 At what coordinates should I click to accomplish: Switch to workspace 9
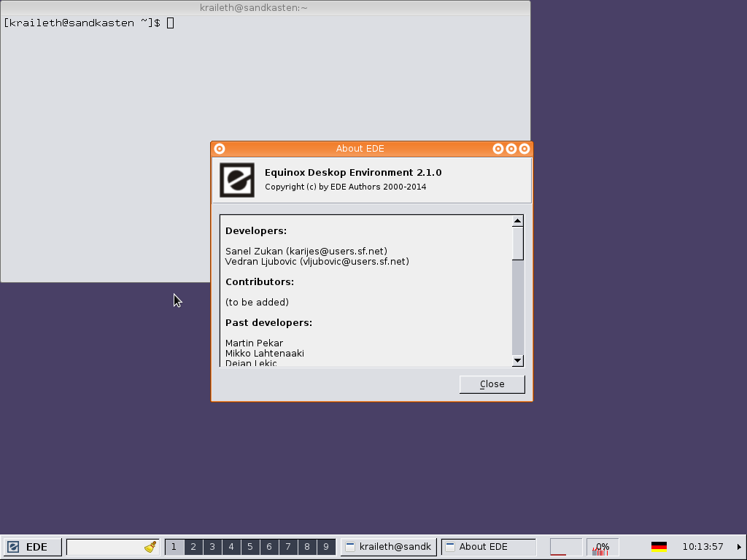tap(326, 547)
